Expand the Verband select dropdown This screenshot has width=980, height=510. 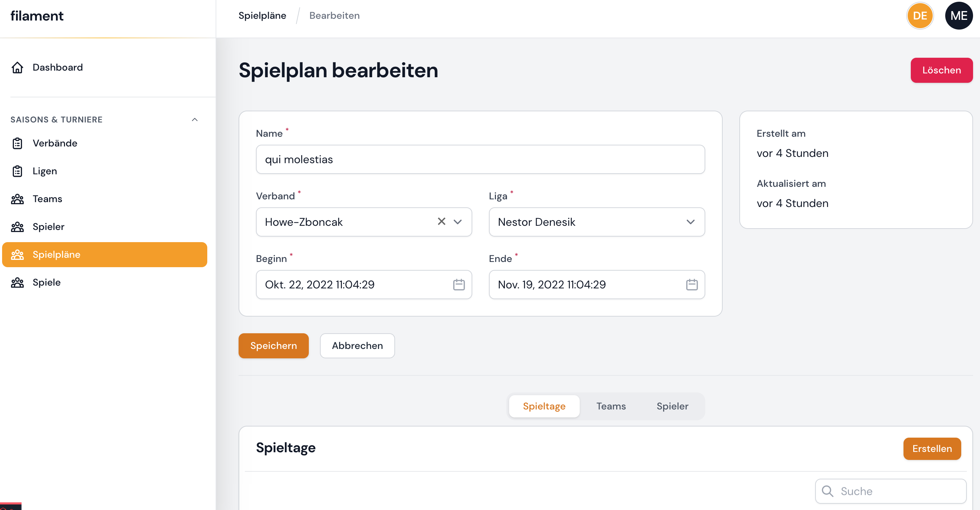click(x=458, y=222)
